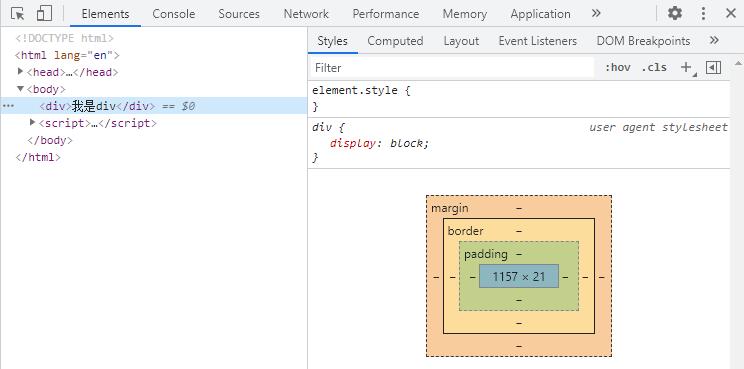Show more main tabs chevron

(x=596, y=13)
